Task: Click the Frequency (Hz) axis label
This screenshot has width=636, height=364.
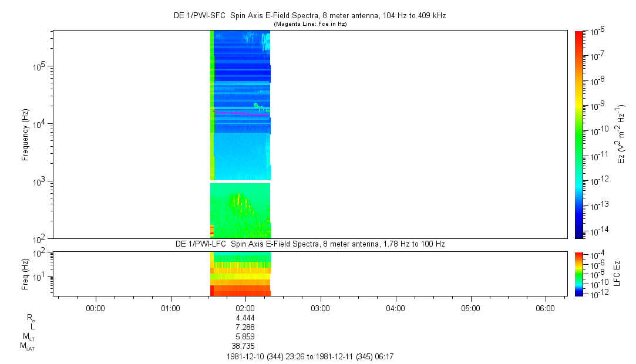Action: [26, 134]
